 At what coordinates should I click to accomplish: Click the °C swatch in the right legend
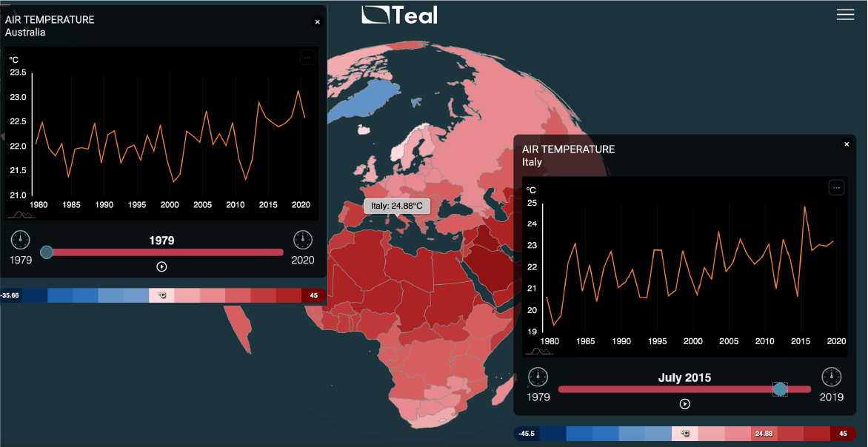[x=685, y=433]
